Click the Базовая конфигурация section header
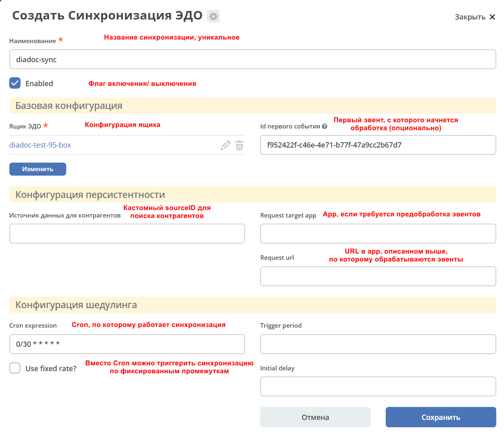 click(x=252, y=106)
